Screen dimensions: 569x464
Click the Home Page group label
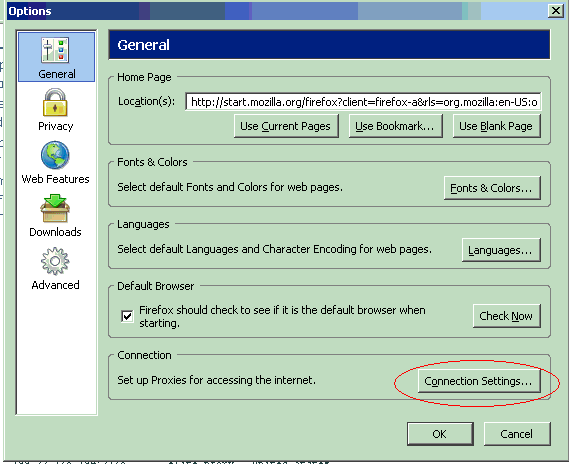pyautogui.click(x=144, y=77)
